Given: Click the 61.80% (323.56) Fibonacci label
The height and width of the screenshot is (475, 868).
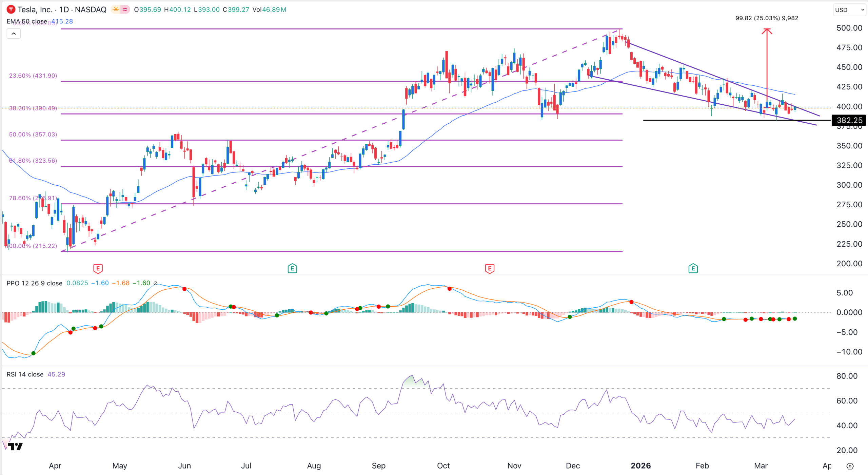Looking at the screenshot, I should 33,161.
